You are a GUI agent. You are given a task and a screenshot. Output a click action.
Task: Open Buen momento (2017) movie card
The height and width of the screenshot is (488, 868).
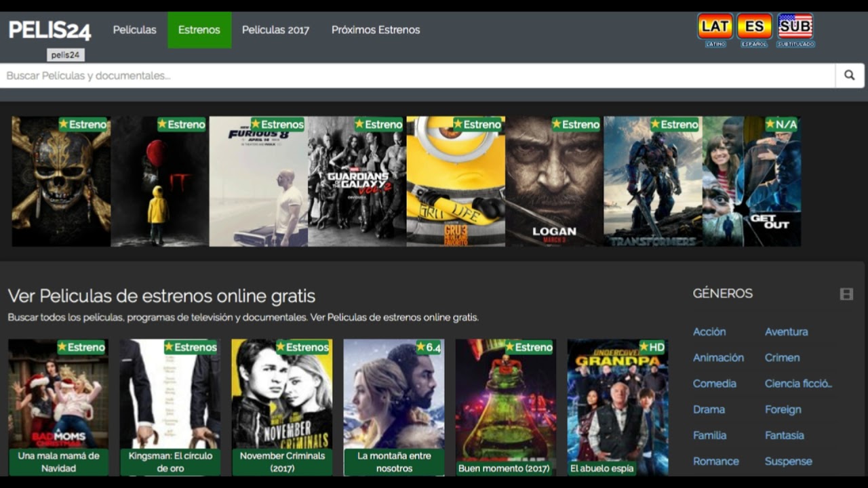(506, 407)
